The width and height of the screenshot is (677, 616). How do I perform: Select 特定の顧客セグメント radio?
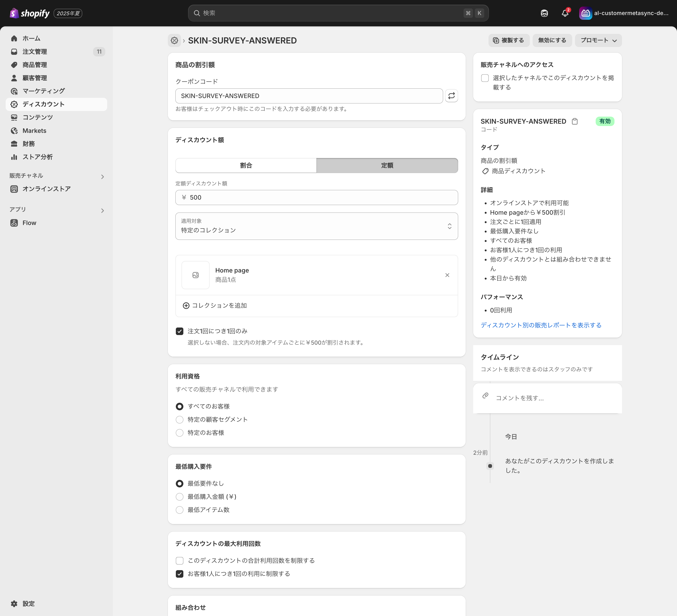click(x=180, y=419)
